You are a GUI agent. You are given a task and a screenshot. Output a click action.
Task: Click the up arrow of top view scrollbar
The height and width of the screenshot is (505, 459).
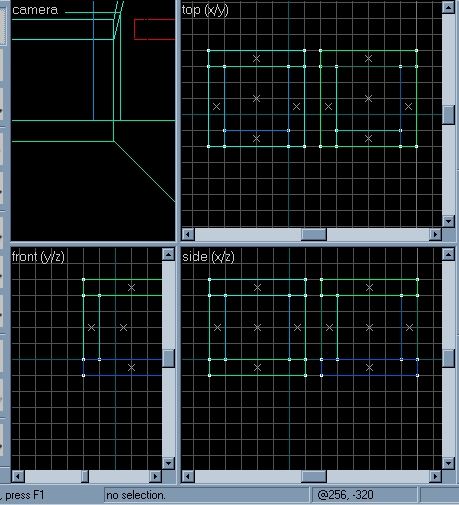click(448, 7)
